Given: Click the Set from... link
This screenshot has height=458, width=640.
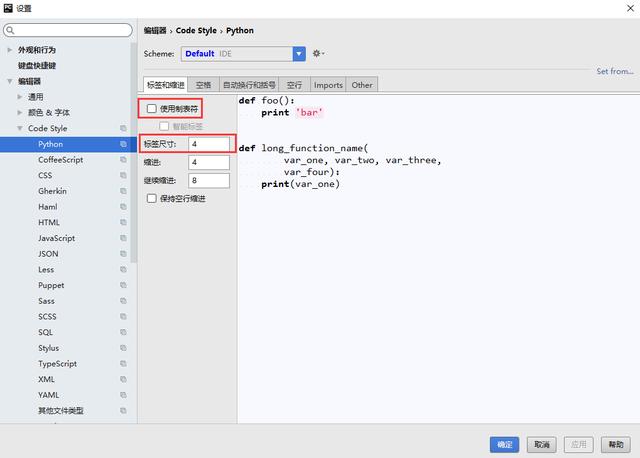Looking at the screenshot, I should tap(615, 72).
